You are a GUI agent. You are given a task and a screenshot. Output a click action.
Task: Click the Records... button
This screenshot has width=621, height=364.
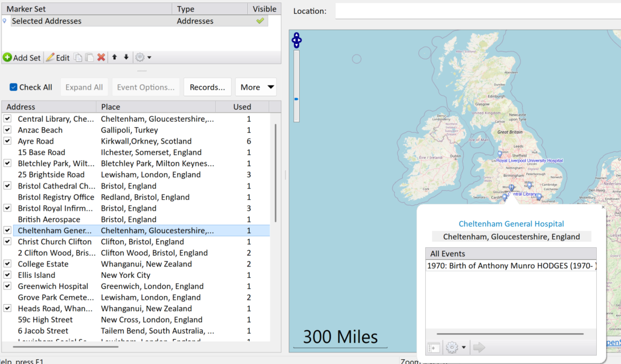click(207, 87)
